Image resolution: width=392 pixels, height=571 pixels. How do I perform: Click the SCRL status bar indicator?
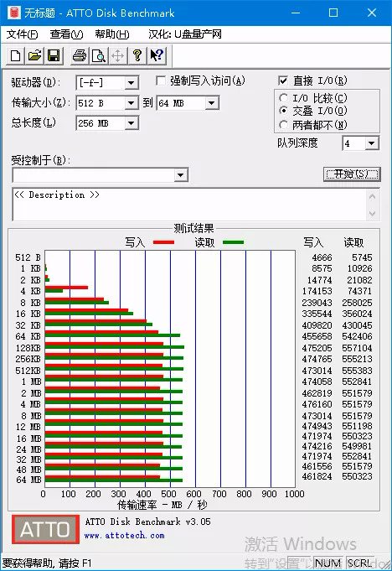tap(360, 563)
